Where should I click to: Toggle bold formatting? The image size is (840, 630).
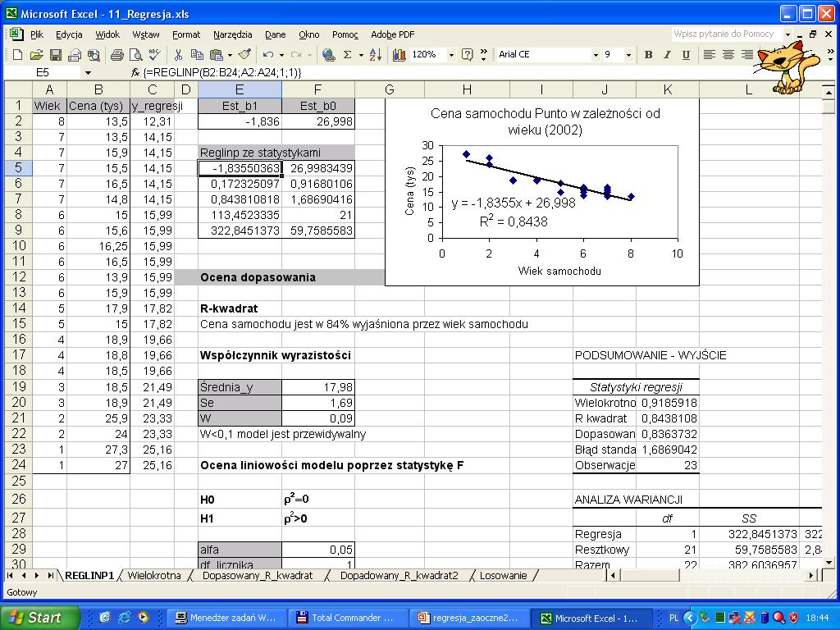click(648, 55)
